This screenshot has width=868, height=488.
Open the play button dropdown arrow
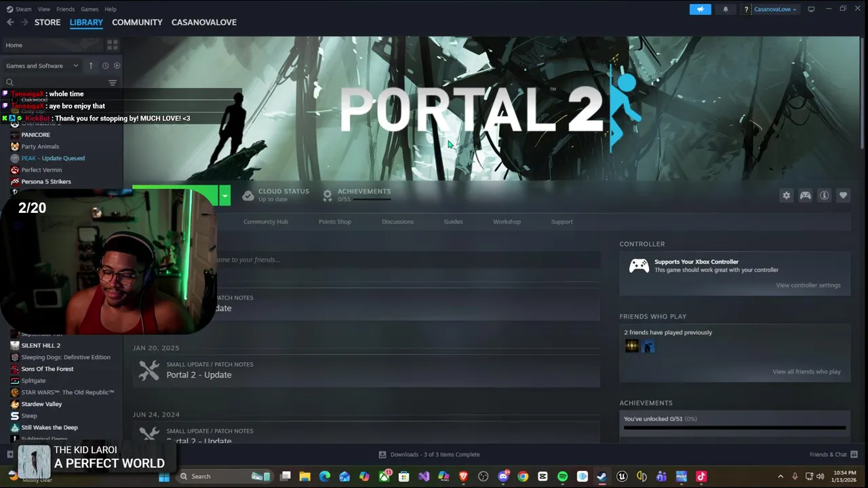click(x=224, y=196)
